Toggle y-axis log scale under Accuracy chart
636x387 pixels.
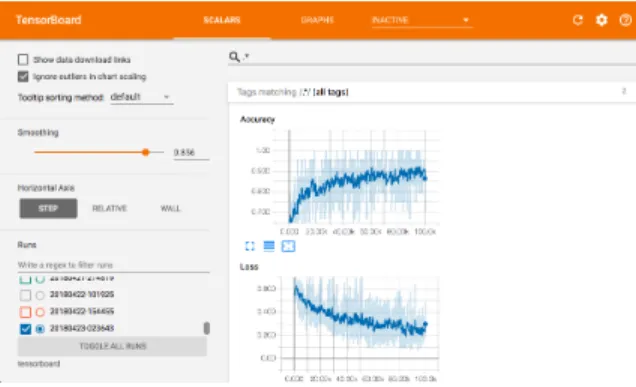tap(269, 246)
